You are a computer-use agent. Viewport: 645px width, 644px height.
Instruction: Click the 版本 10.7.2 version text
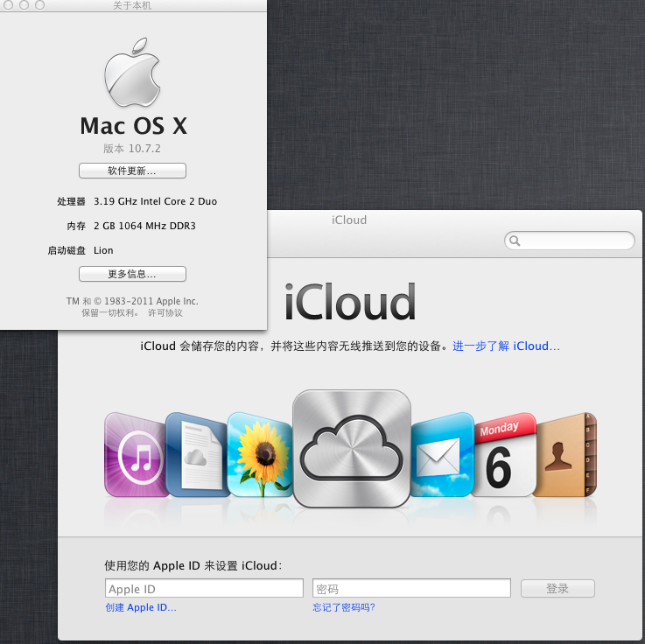(132, 149)
